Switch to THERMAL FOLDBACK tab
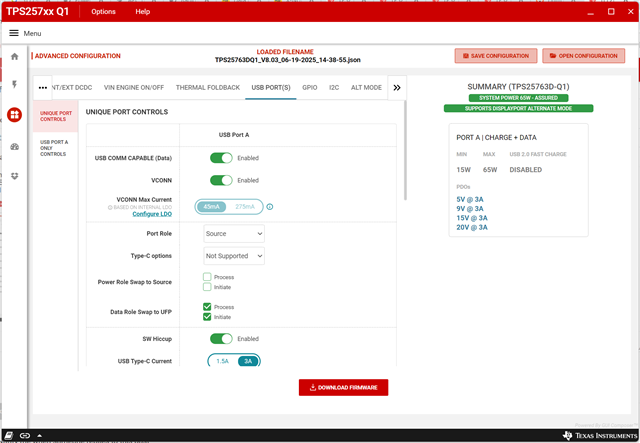 [x=208, y=88]
